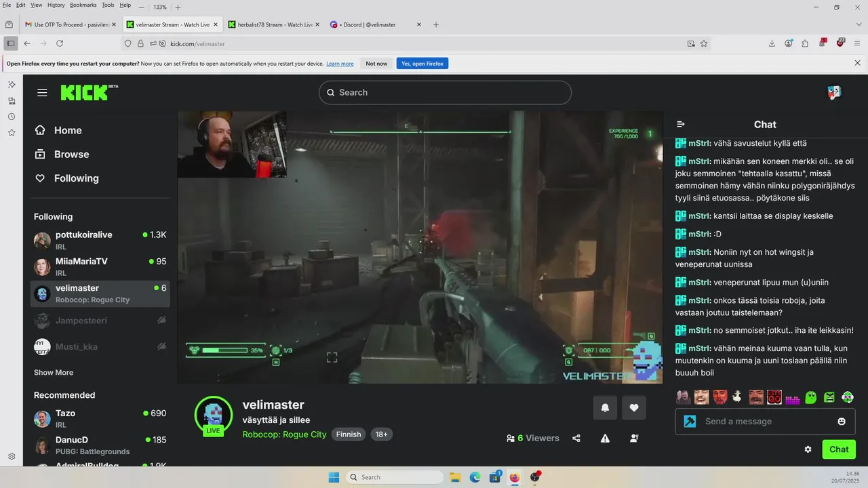The width and height of the screenshot is (868, 488).
Task: Open the Bookmarks menu
Action: [83, 5]
